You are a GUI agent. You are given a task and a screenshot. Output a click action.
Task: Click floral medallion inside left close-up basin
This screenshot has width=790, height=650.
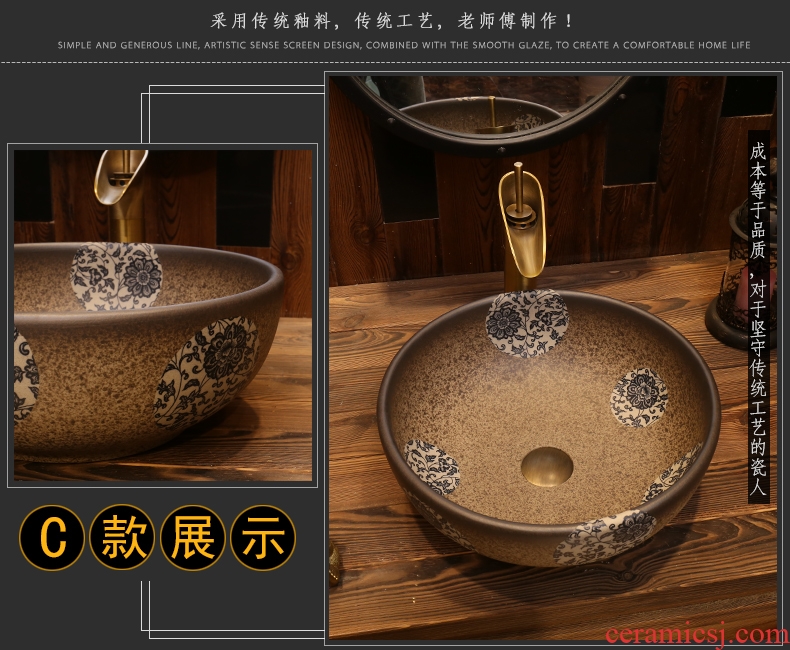[x=117, y=275]
